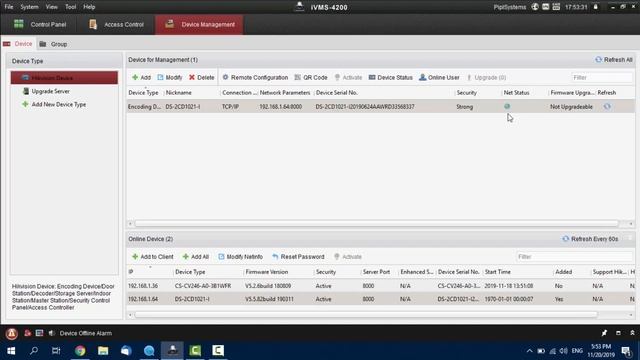Click the green Net Status indicator icon
Viewport: 640px width, 360px height.
pyautogui.click(x=507, y=106)
